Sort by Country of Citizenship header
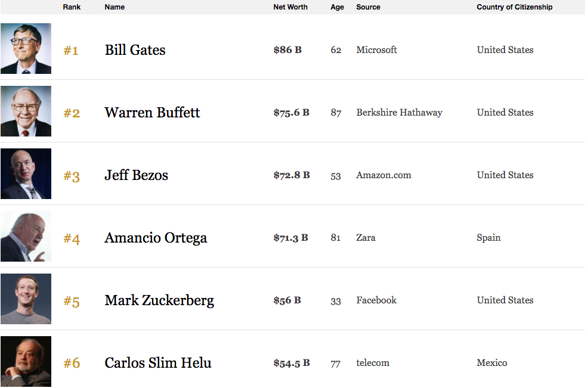The image size is (588, 388). (x=514, y=7)
